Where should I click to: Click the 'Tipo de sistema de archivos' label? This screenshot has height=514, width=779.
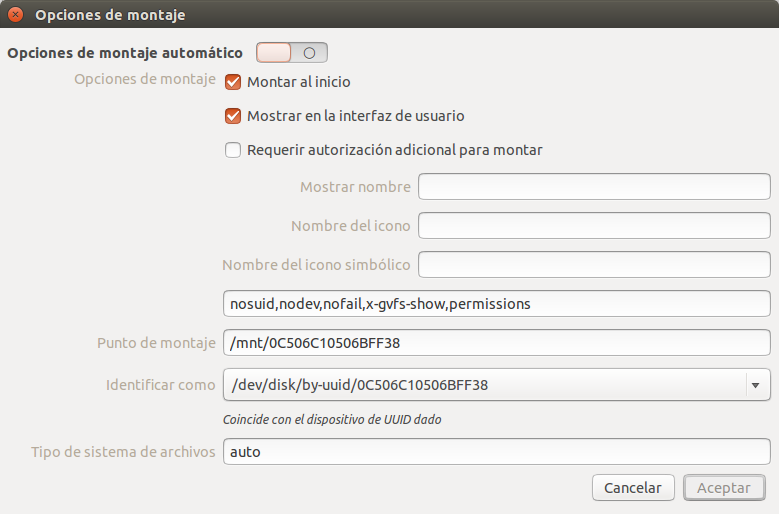pos(123,452)
